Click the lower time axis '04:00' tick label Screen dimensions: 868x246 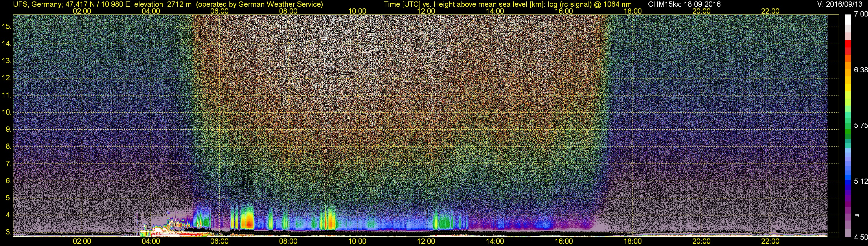(x=151, y=241)
